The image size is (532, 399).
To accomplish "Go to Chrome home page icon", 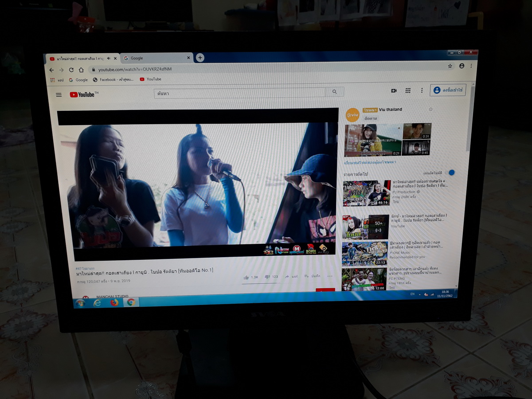I will pos(81,70).
